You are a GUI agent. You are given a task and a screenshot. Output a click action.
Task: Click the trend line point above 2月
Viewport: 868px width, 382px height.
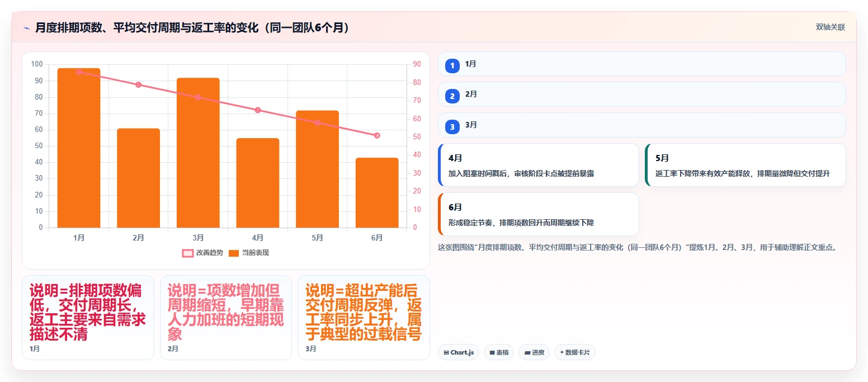point(138,85)
